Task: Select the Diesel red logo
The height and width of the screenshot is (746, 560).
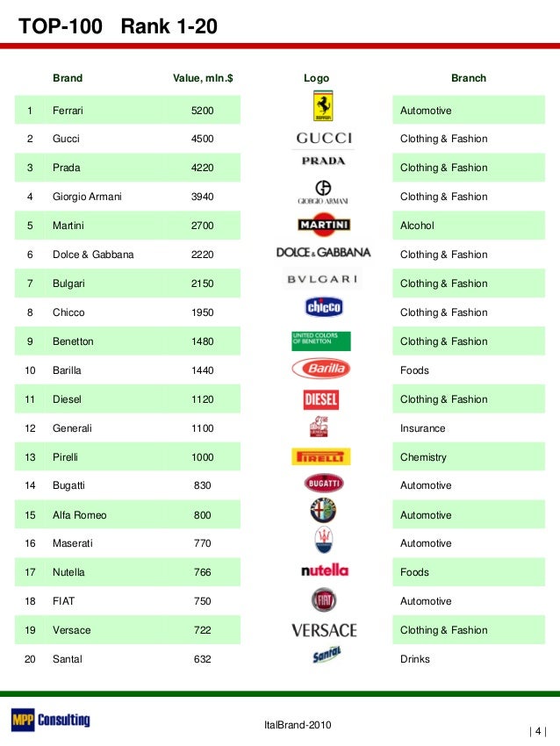Action: tap(321, 399)
